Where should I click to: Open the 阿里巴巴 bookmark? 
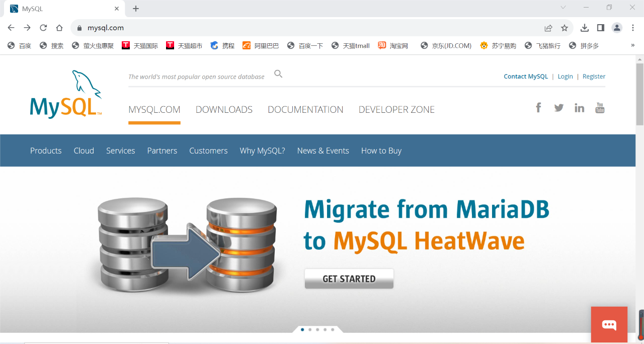coord(261,45)
